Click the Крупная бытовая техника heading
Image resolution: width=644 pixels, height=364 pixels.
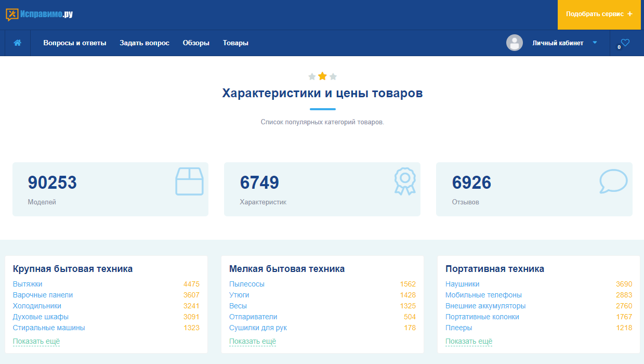[x=73, y=269]
